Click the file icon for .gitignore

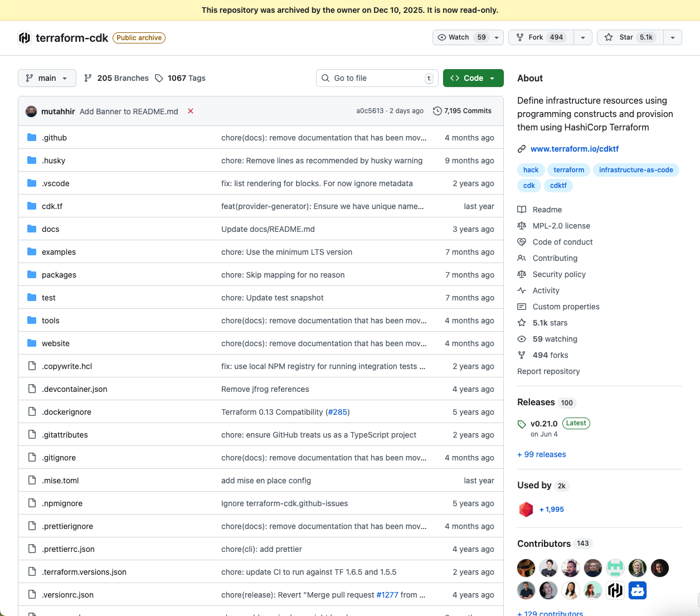(x=32, y=457)
